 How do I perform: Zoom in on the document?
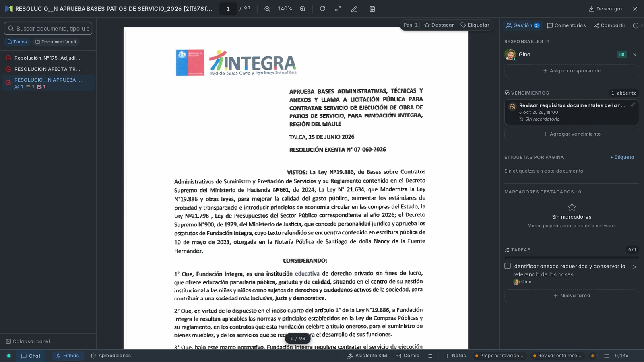coord(303,9)
